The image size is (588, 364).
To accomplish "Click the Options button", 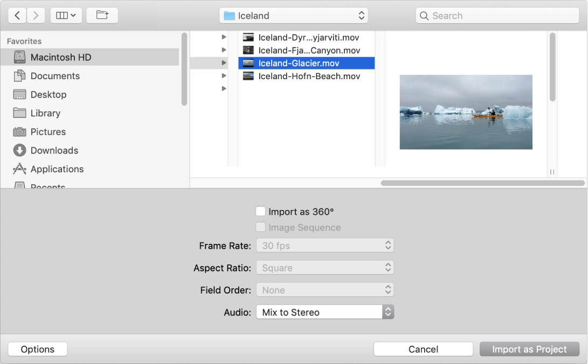I will coord(38,349).
